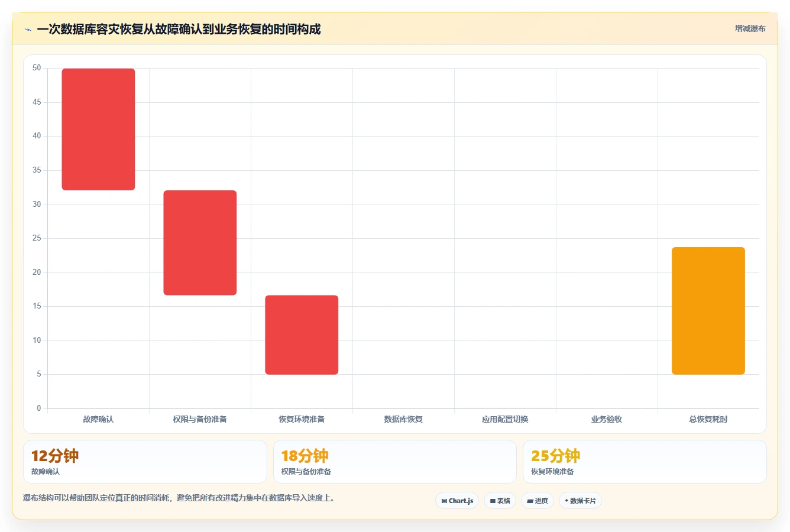Screen dimensions: 790x532
Task: Open the 25分钟 恢复环境准备 card
Action: click(x=645, y=462)
